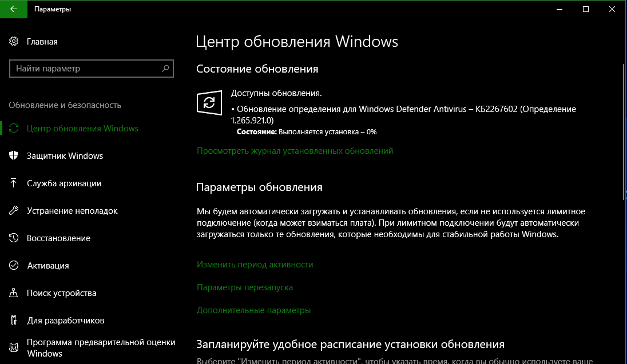This screenshot has height=364, width=627.
Task: Click Изменить период активности link
Action: coord(255,265)
